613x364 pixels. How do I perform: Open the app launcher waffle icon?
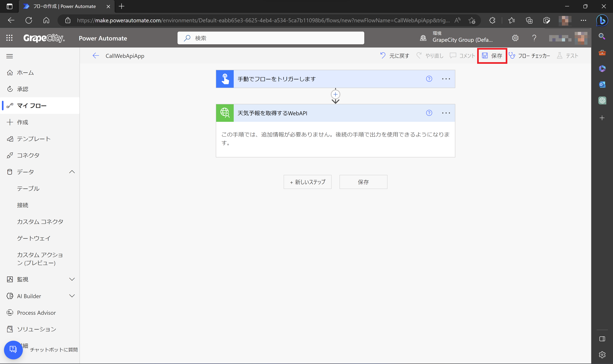9,38
